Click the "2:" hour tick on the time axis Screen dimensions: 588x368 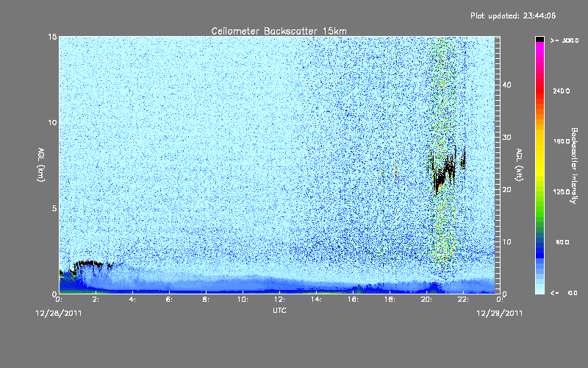(96, 300)
